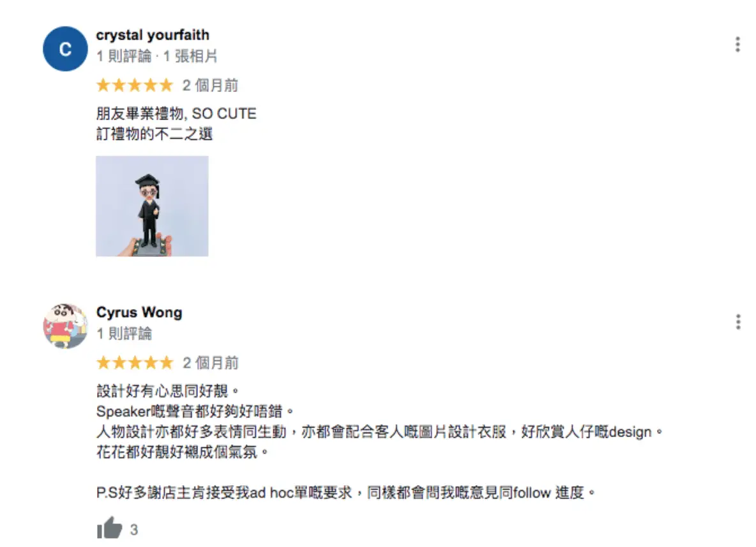The width and height of the screenshot is (756, 547).
Task: Click '1 則評論' under Cyrus Wong
Action: coord(124,334)
